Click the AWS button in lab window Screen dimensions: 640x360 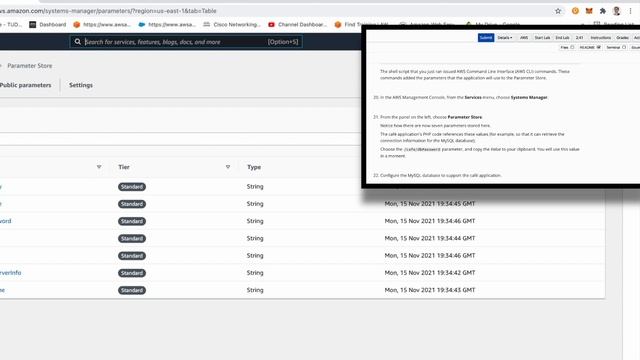pyautogui.click(x=524, y=38)
